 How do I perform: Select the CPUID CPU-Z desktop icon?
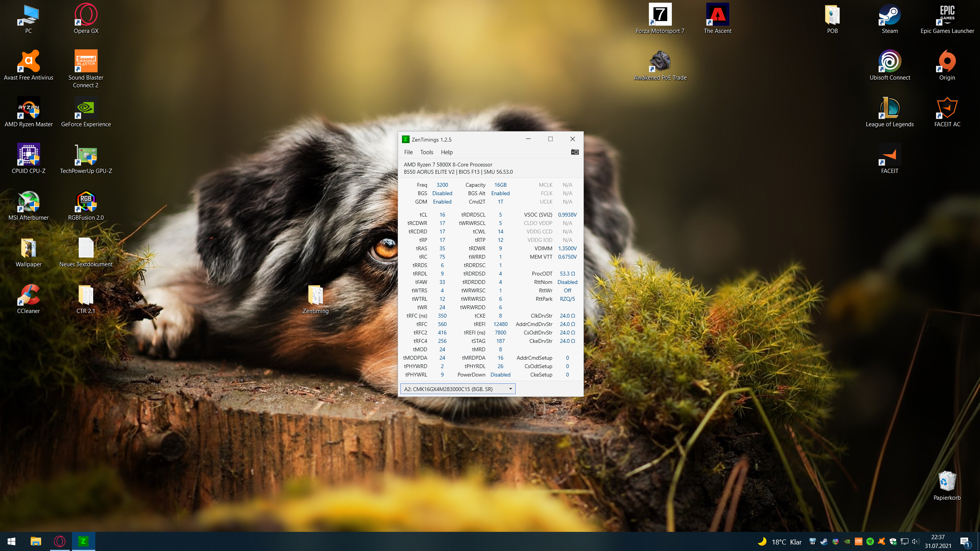tap(29, 155)
